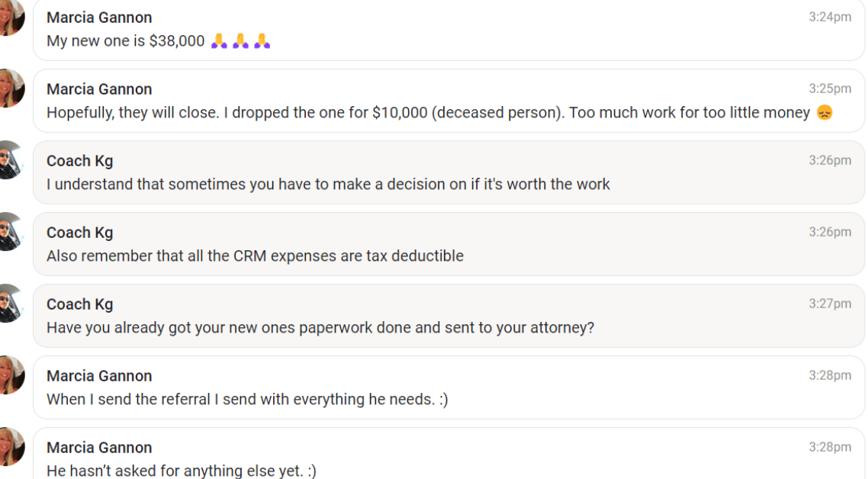
Task: Click Marcia Gannon's name above 'He hasn't asked' message
Action: 99,448
